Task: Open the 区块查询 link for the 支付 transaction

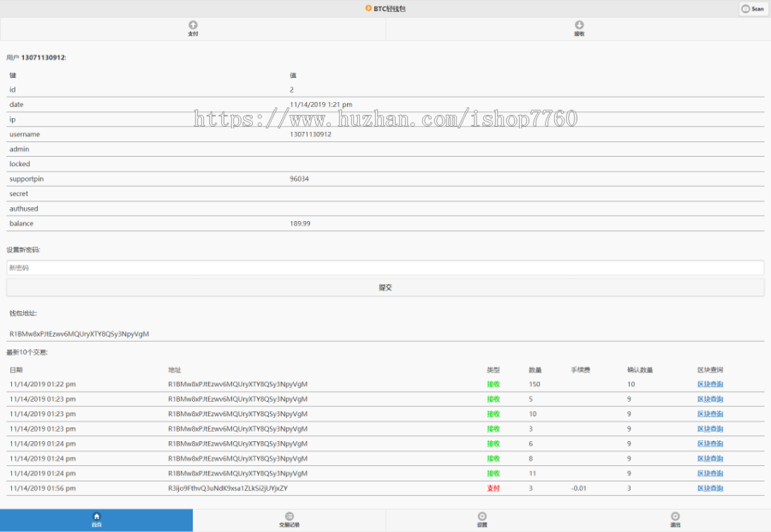Action: click(x=710, y=488)
